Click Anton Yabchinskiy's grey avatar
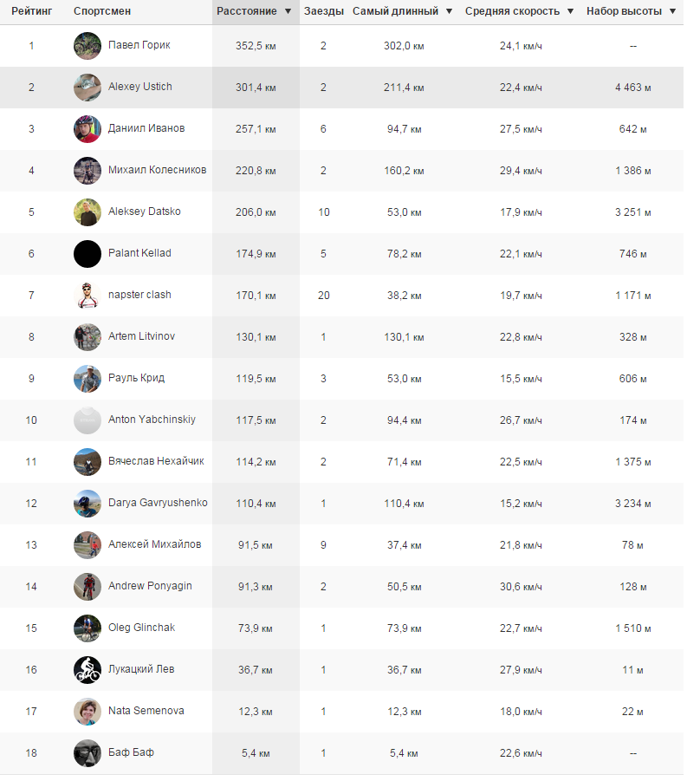The height and width of the screenshot is (781, 700). pyautogui.click(x=87, y=420)
